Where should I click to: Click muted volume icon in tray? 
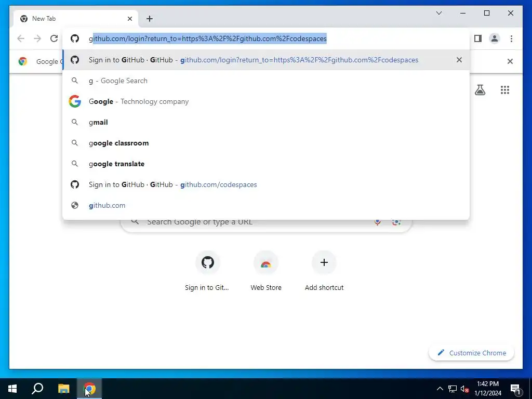tap(464, 389)
